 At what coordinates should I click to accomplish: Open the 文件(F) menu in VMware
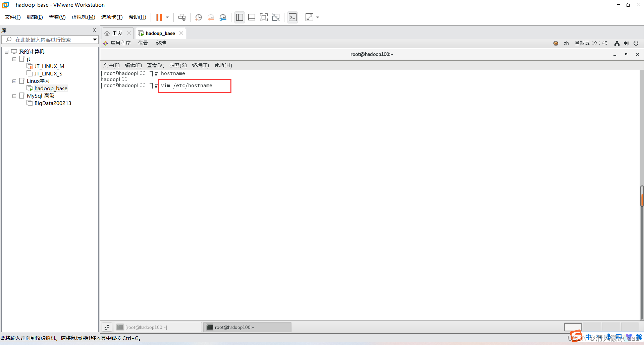[x=13, y=17]
